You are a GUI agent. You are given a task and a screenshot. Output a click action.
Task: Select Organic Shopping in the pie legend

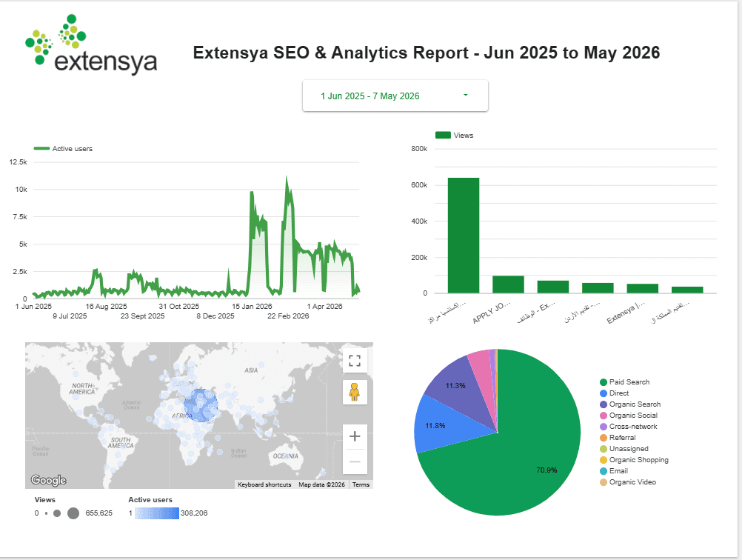(634, 460)
